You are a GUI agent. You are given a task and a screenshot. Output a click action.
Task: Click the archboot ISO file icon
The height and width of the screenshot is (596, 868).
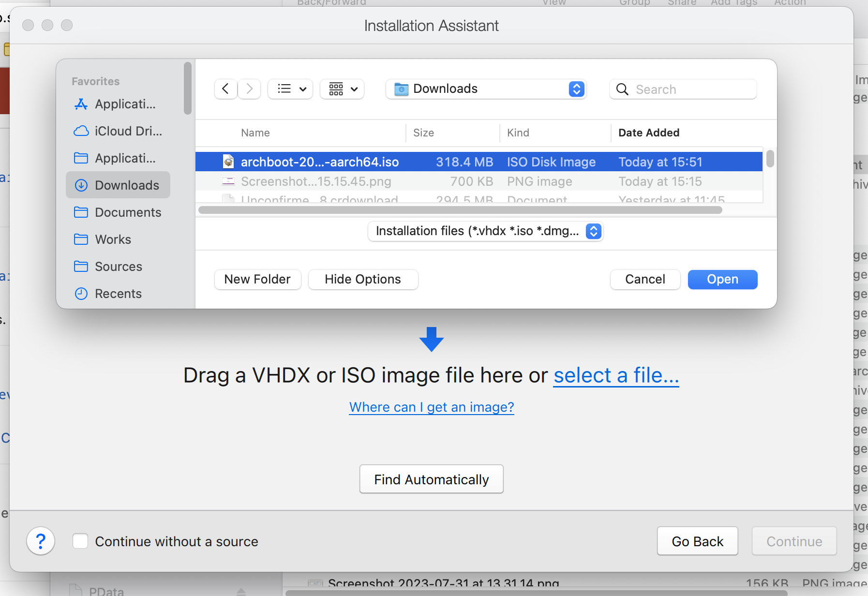pyautogui.click(x=228, y=162)
